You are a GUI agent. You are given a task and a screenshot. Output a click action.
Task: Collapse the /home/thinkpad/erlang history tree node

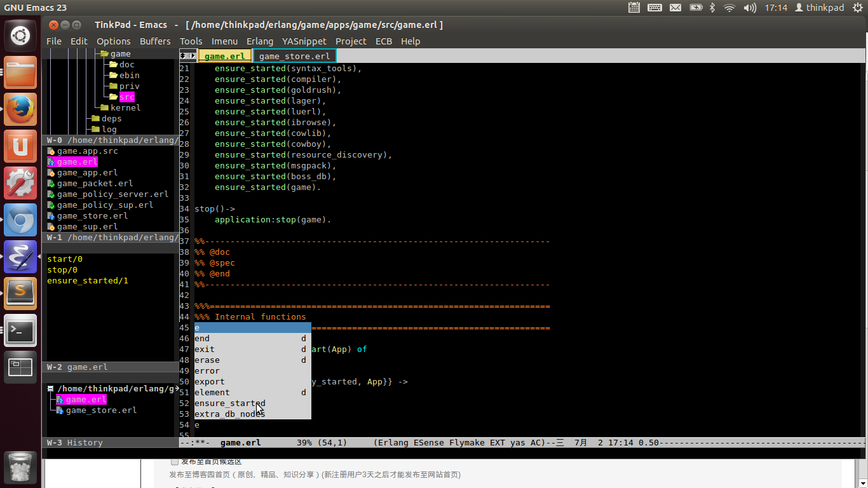click(x=50, y=389)
